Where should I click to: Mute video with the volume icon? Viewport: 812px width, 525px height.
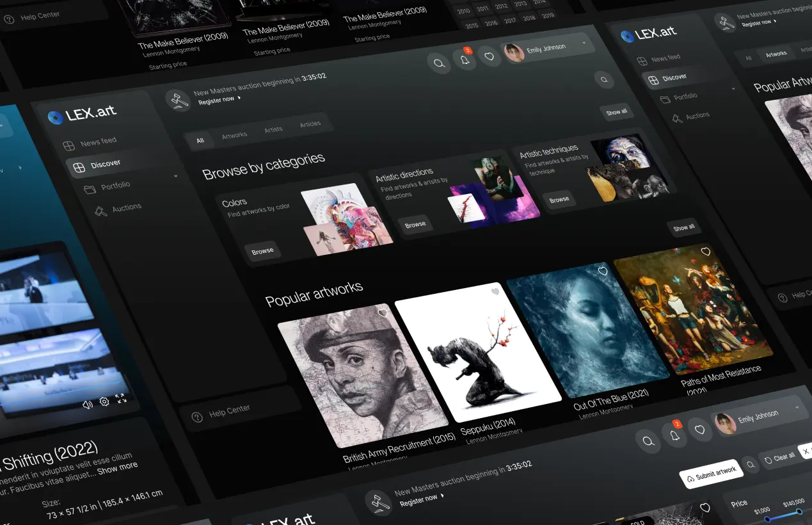[x=88, y=404]
